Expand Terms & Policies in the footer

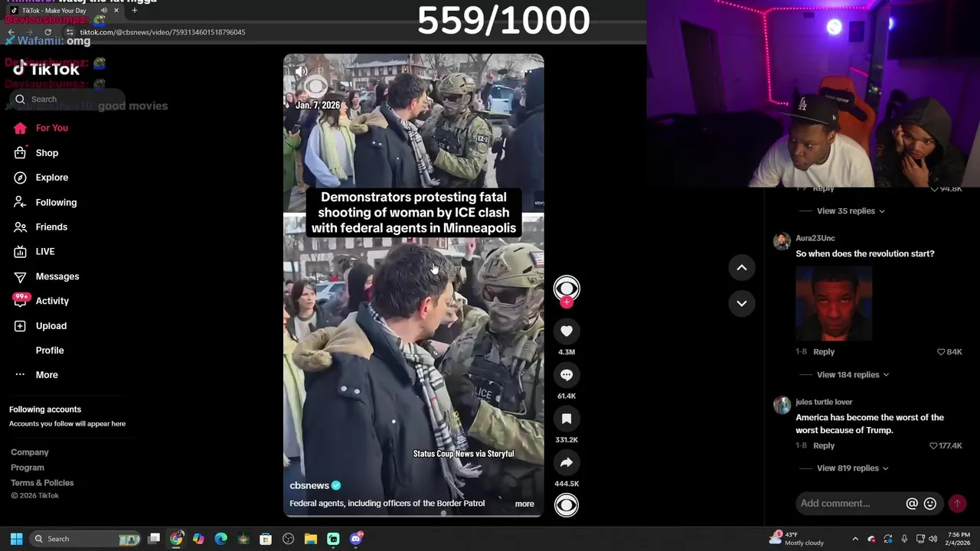click(42, 483)
